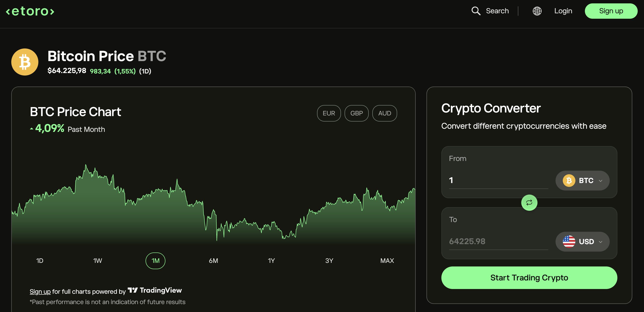
Task: Click the 4,09% Past Month change
Action: (x=67, y=129)
